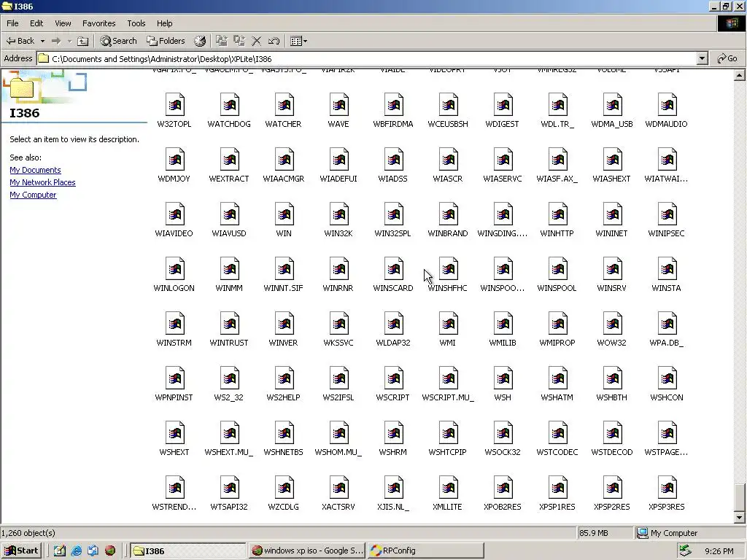
Task: Click the system tray network icon
Action: tap(685, 551)
